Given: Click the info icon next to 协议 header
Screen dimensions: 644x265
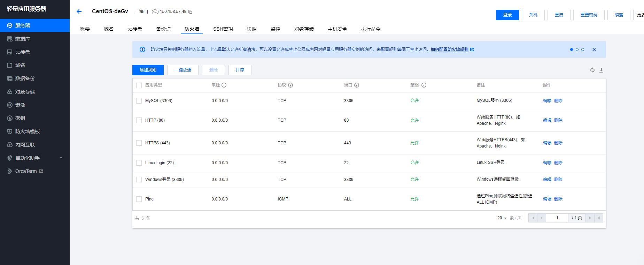Looking at the screenshot, I should pos(290,85).
